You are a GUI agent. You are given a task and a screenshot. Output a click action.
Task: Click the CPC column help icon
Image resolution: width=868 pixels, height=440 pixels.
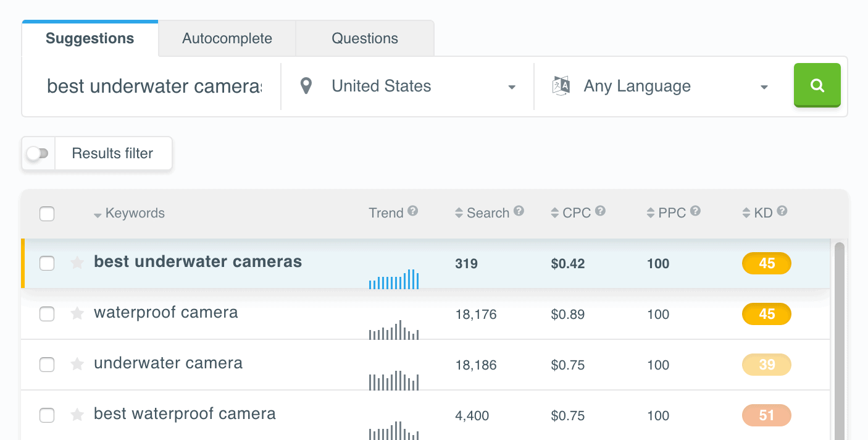(x=599, y=210)
